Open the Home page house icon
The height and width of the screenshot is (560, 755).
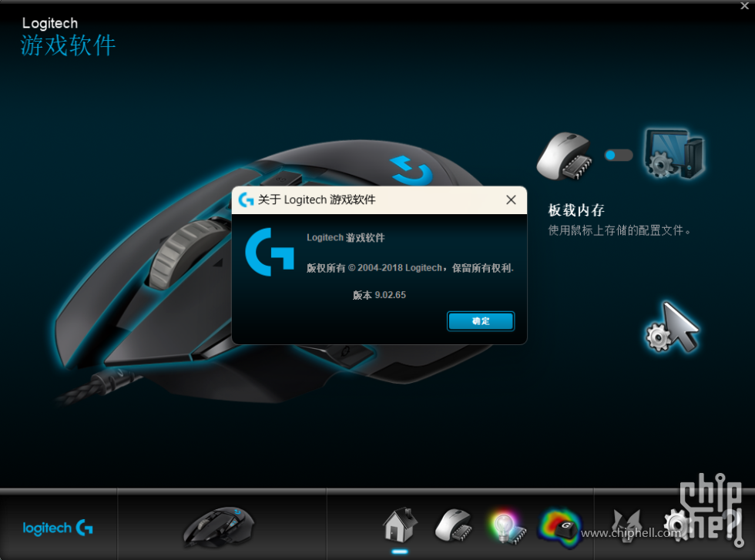(x=399, y=525)
